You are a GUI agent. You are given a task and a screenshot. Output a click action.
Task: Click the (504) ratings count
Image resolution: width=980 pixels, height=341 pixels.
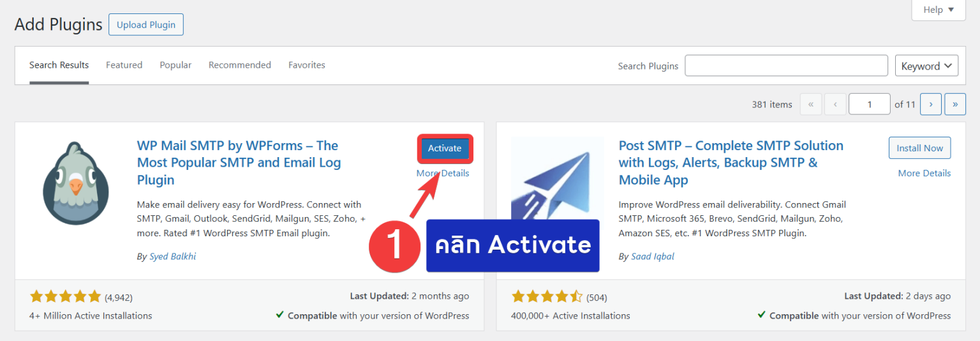pos(597,298)
